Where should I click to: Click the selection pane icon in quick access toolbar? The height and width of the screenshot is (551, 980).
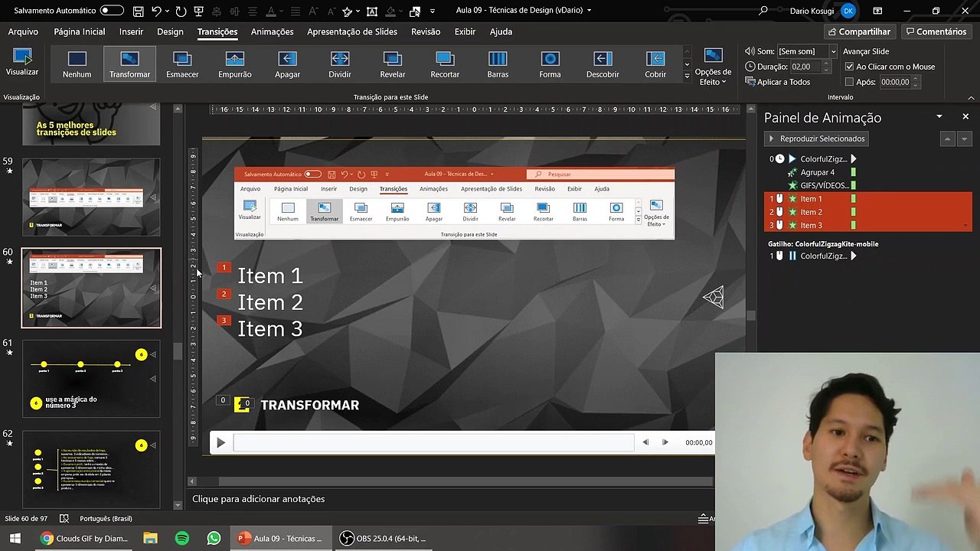tap(415, 11)
